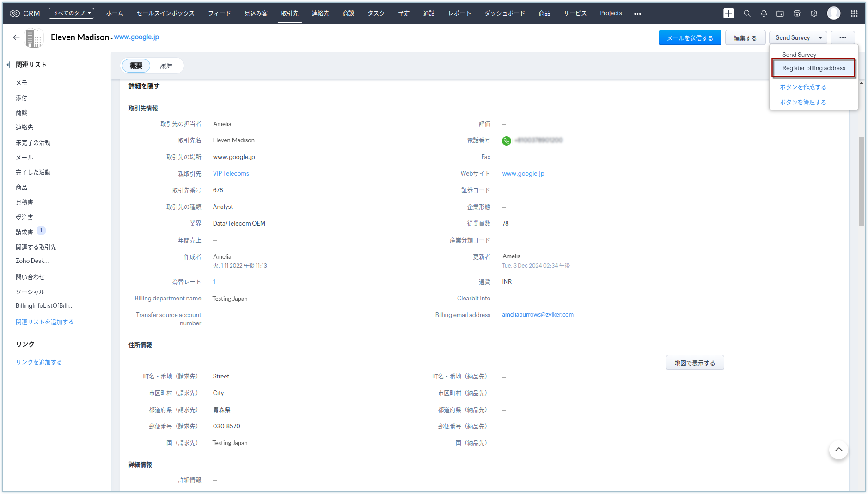
Task: Go to ソーシャル in related list
Action: pyautogui.click(x=30, y=292)
